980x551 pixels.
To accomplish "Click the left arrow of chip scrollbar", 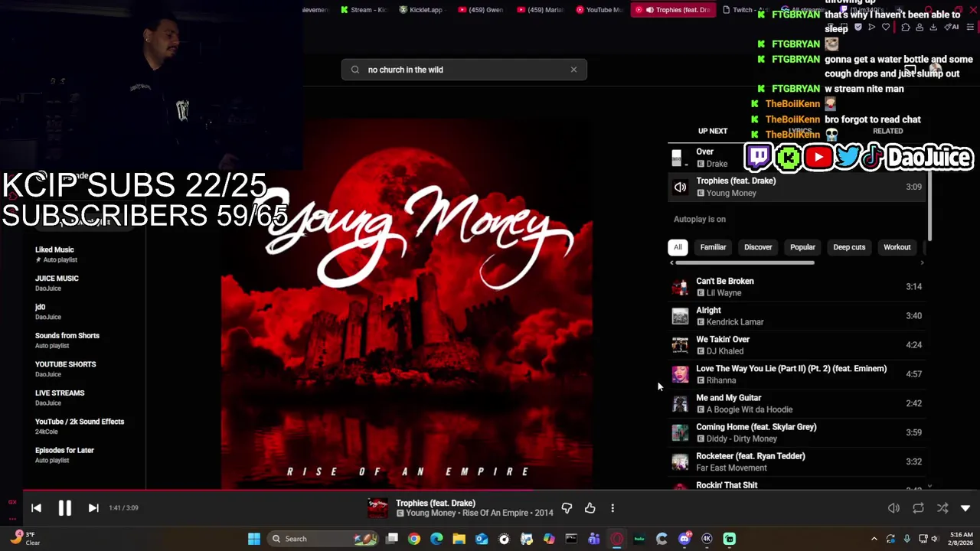I will point(672,262).
